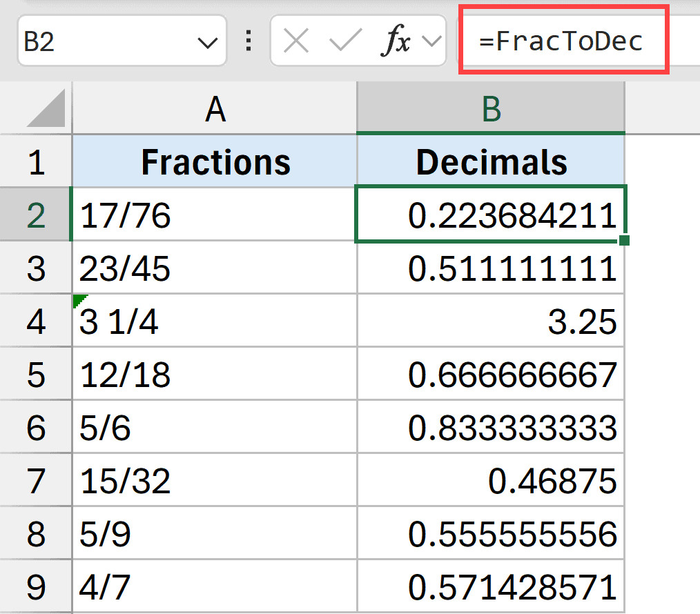The height and width of the screenshot is (614, 700).
Task: Click the fill handle of cell B2
Action: click(624, 240)
